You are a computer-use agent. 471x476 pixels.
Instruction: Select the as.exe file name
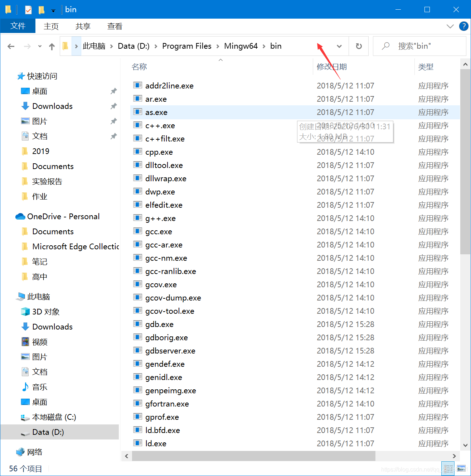pos(156,112)
